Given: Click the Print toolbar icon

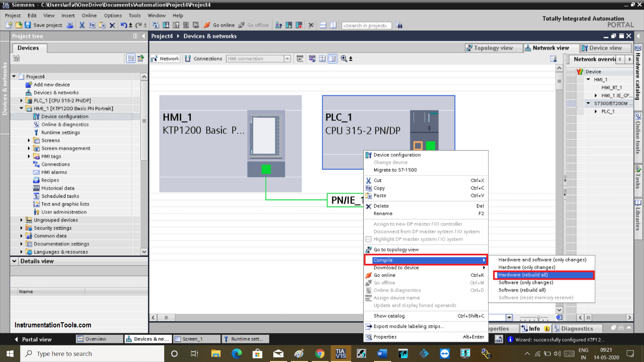Looking at the screenshot, I should (x=70, y=25).
